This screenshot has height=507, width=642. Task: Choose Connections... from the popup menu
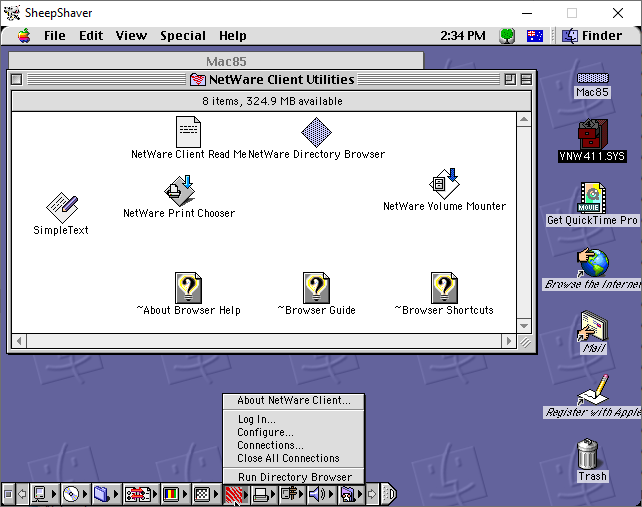pyautogui.click(x=294, y=445)
